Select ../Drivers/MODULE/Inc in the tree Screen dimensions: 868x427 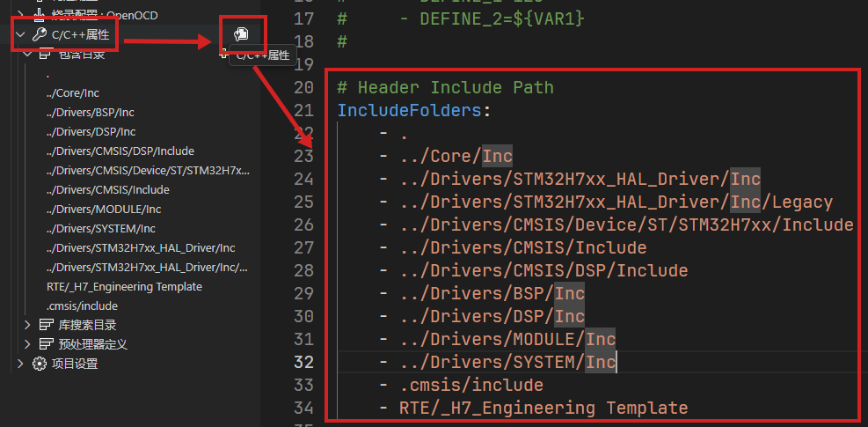pos(104,209)
